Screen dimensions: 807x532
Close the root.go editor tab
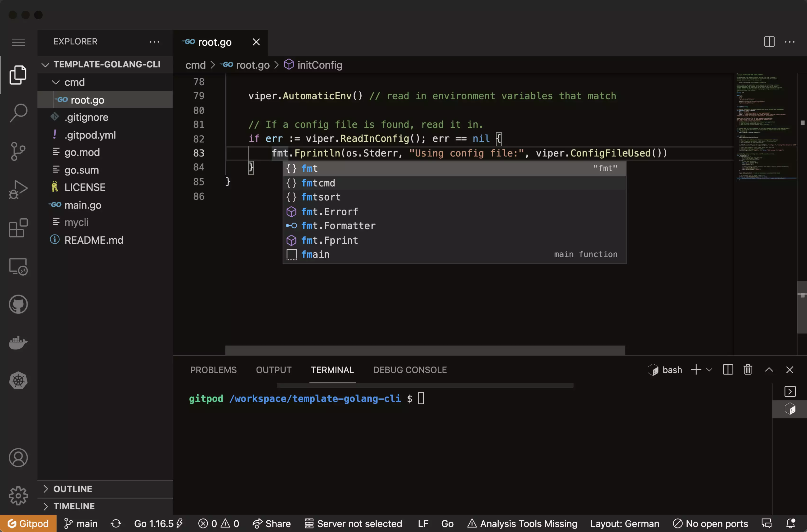tap(256, 42)
